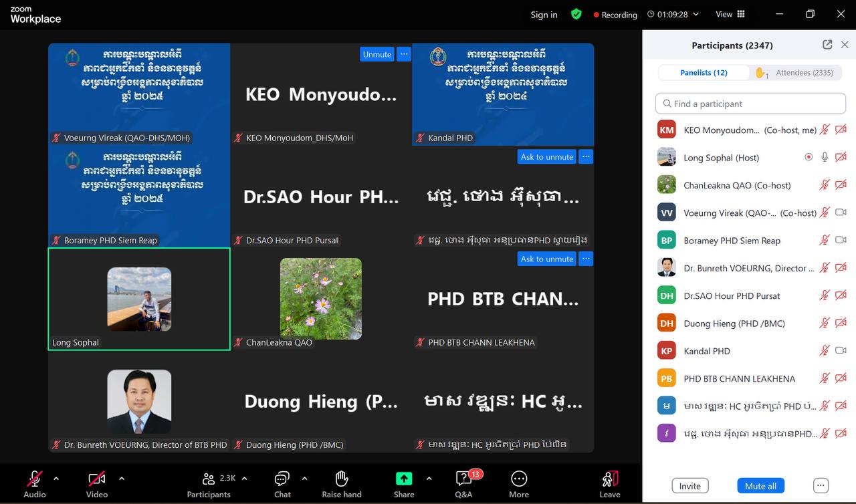Click the video camera icon for Boramey PHD Siem Reap
856x504 pixels.
click(x=841, y=240)
